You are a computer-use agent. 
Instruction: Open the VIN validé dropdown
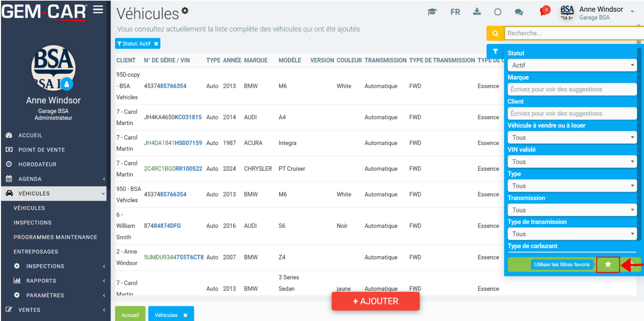click(x=572, y=162)
